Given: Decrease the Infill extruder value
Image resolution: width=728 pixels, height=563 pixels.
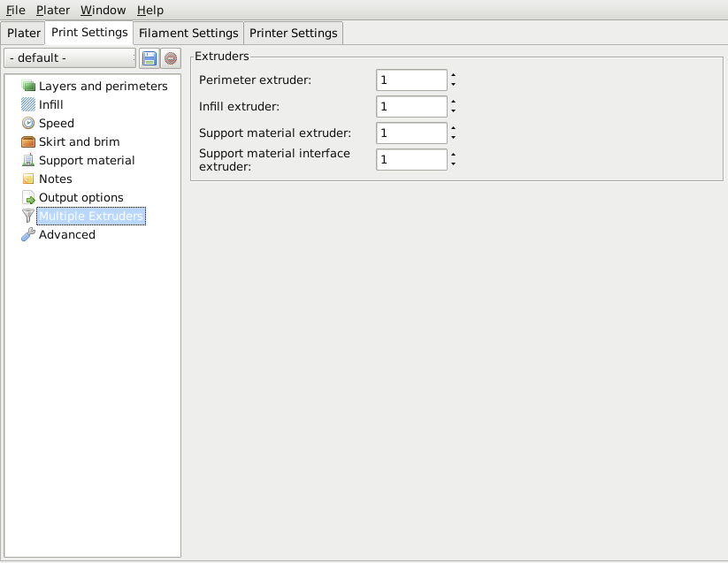Looking at the screenshot, I should tap(453, 110).
